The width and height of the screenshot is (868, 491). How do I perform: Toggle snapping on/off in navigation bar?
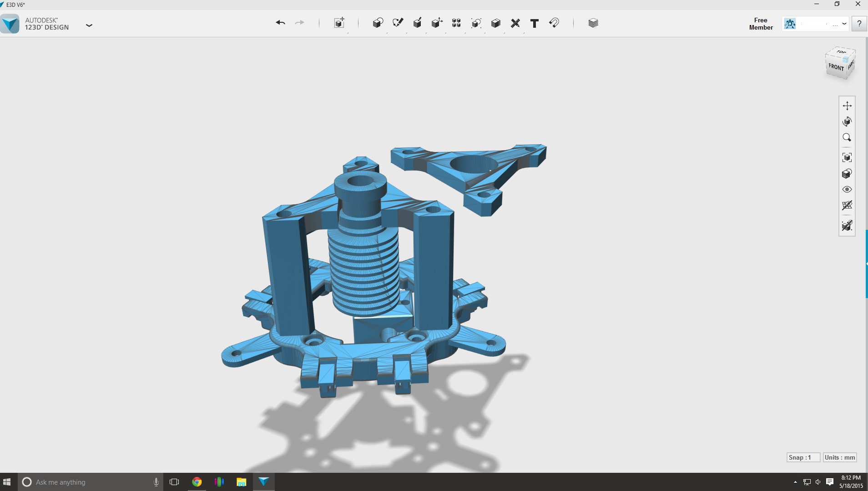coord(847,226)
